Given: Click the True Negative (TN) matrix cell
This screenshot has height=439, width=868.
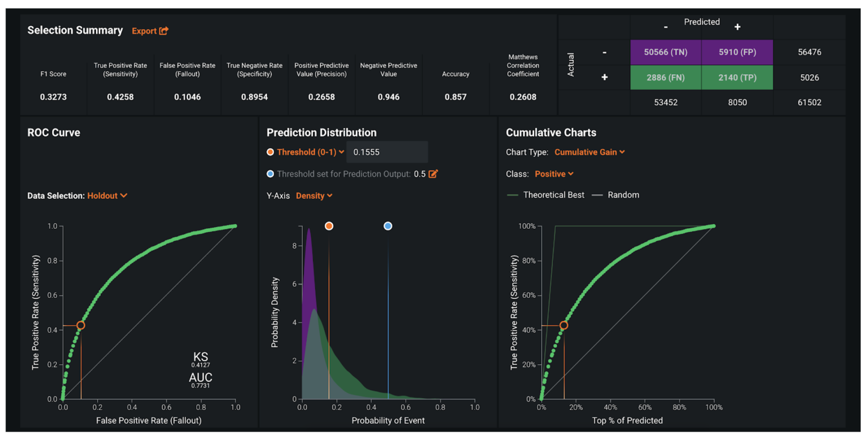Looking at the screenshot, I should pos(665,52).
